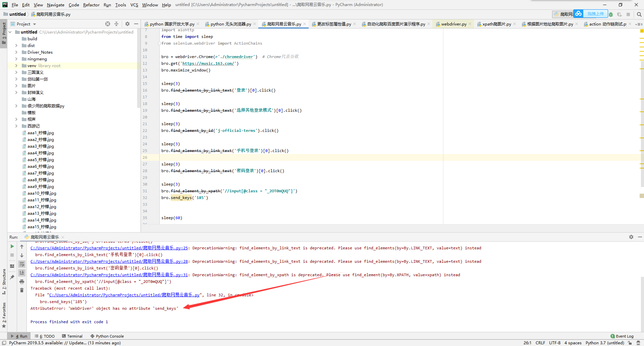The width and height of the screenshot is (644, 346).
Task: Pin the Run tab with pin icon
Action: (12, 277)
